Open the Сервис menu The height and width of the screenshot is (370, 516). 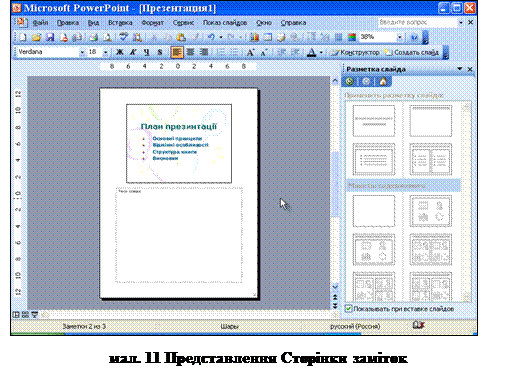(183, 23)
